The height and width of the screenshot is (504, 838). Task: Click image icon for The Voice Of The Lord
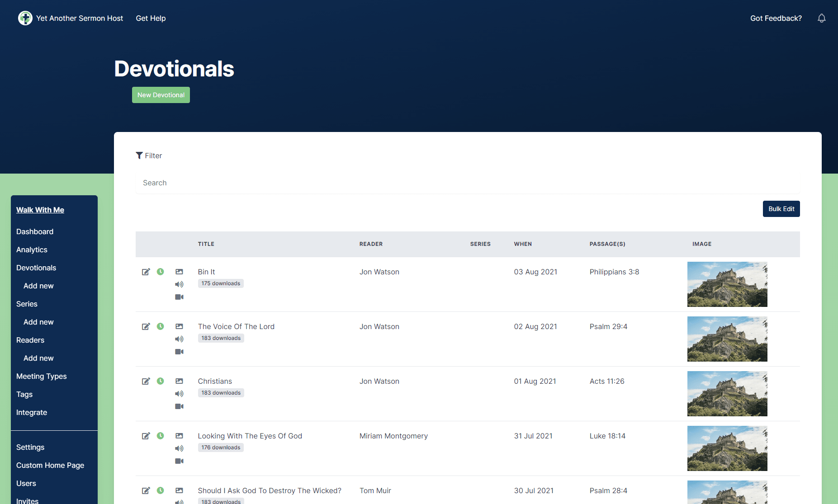pos(179,326)
